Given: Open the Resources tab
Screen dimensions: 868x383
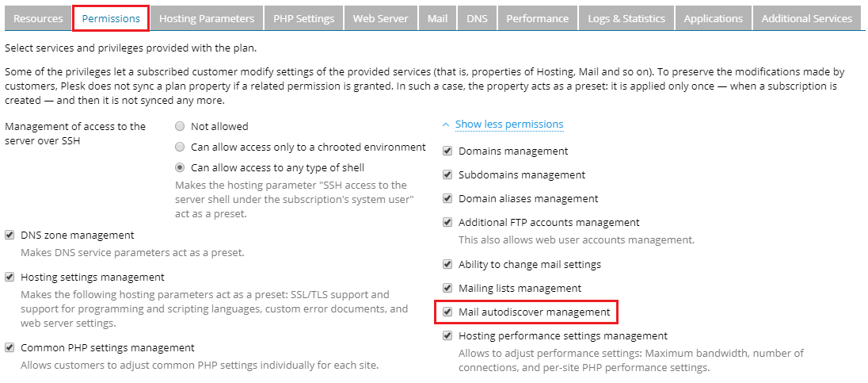Looking at the screenshot, I should [x=38, y=18].
